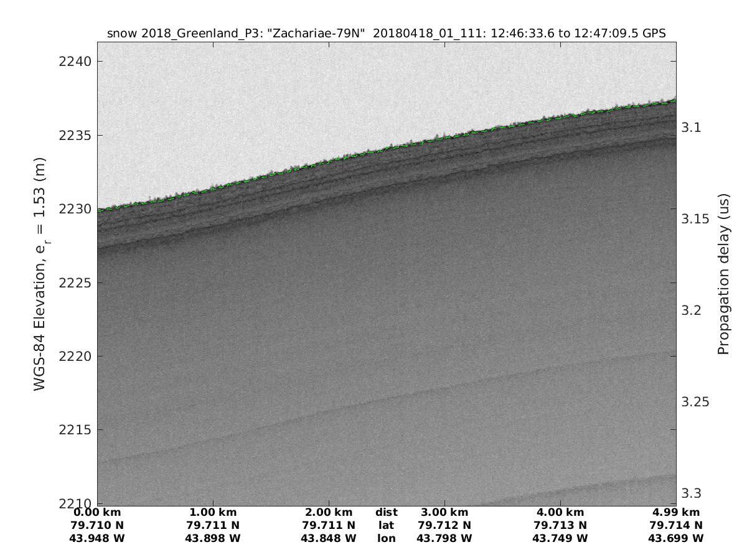Click the "1.00 km" distance label
The image size is (747, 560).
point(213,513)
